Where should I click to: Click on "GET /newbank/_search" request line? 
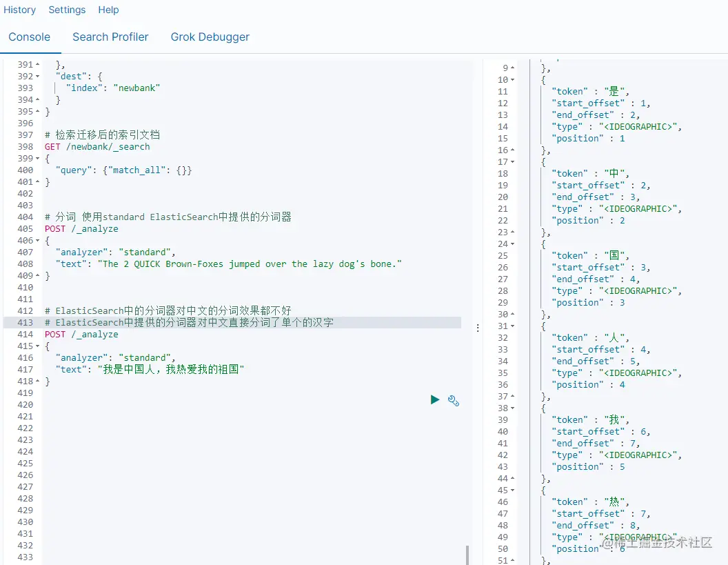pyautogui.click(x=97, y=147)
